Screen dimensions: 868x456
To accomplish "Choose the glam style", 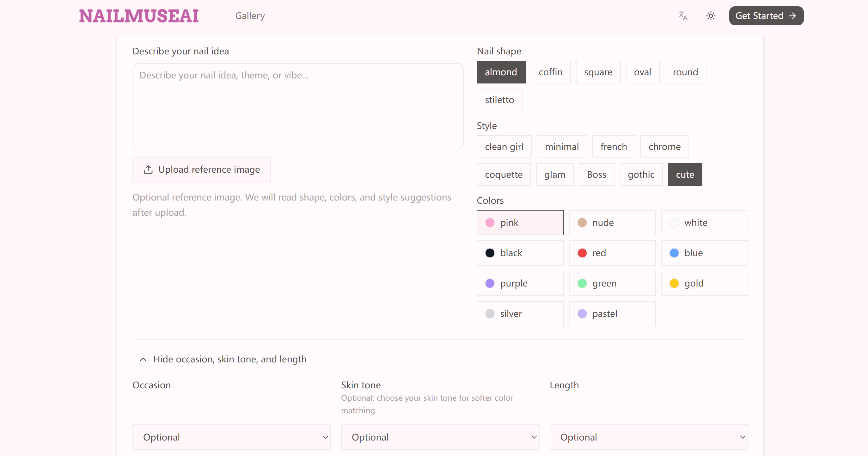I will pos(554,175).
